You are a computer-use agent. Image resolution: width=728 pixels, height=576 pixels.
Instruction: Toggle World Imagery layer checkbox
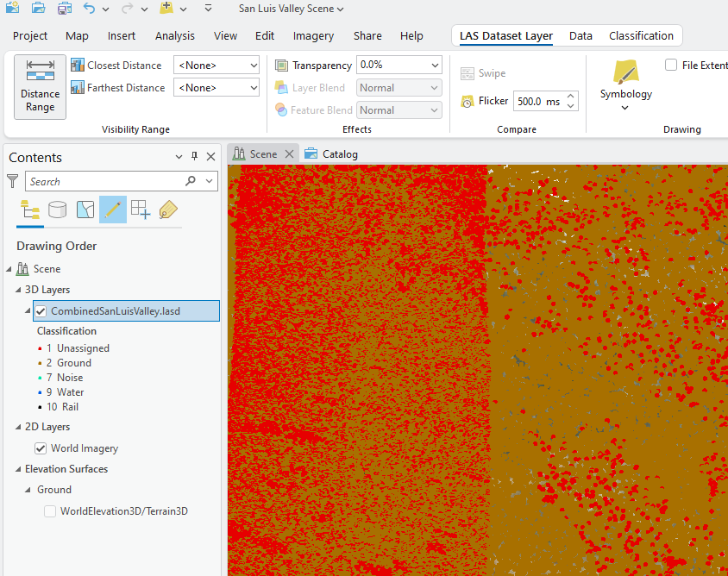(41, 448)
